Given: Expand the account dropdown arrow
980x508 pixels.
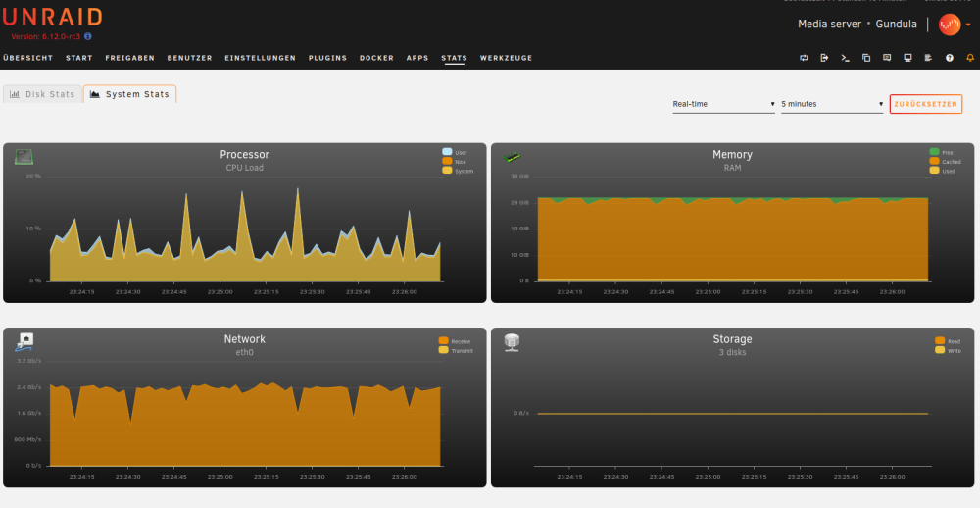Looking at the screenshot, I should tap(968, 25).
